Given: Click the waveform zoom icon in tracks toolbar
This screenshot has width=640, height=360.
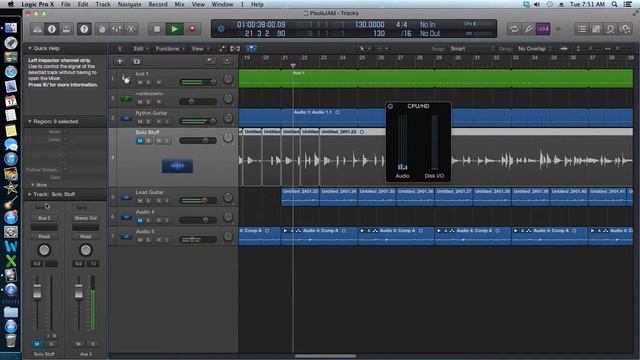Looking at the screenshot, I should (x=564, y=49).
